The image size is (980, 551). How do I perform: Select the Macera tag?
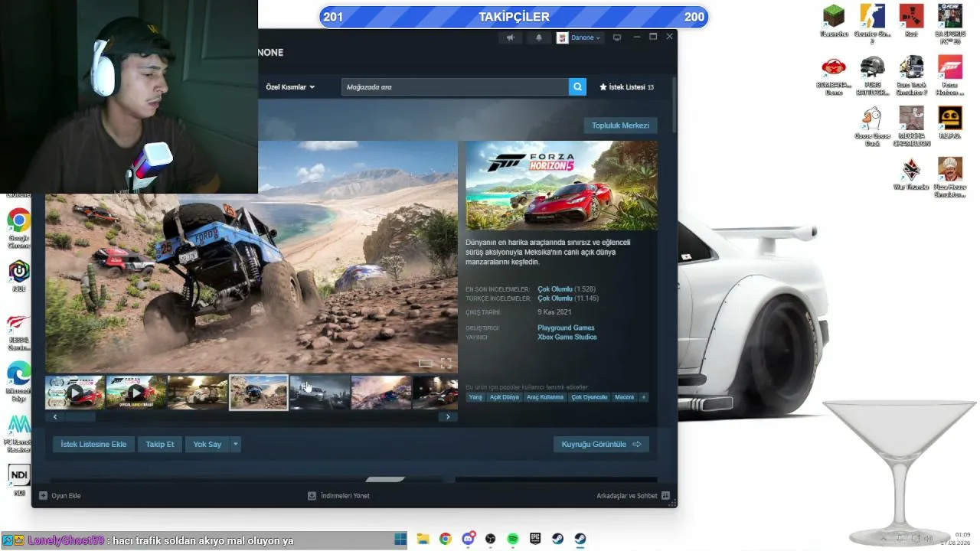[624, 397]
